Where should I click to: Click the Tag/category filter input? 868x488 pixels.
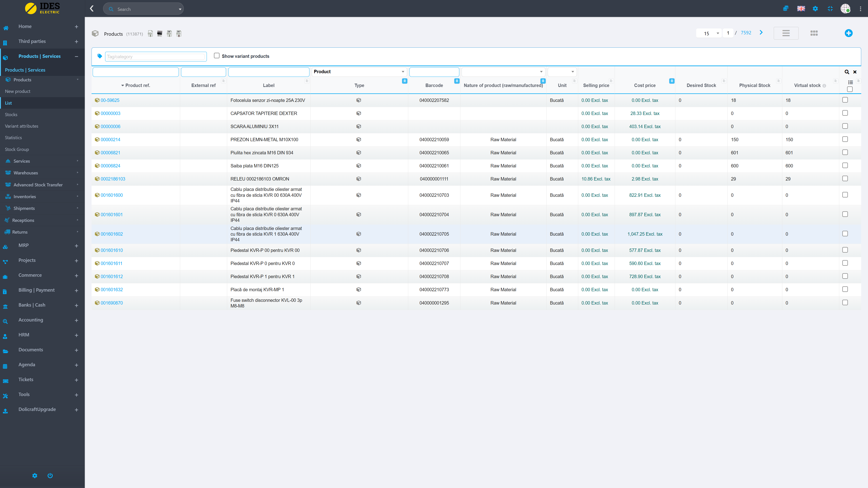pyautogui.click(x=156, y=56)
